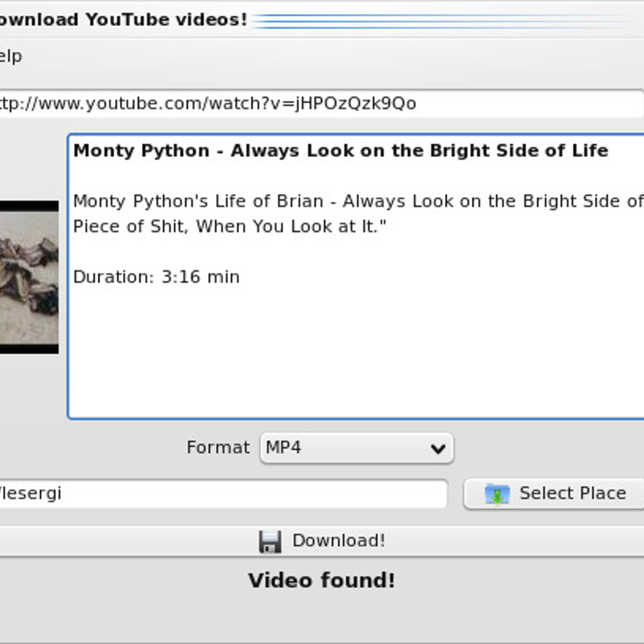The image size is (644, 644).
Task: Click the 'Format' label
Action: 218,448
